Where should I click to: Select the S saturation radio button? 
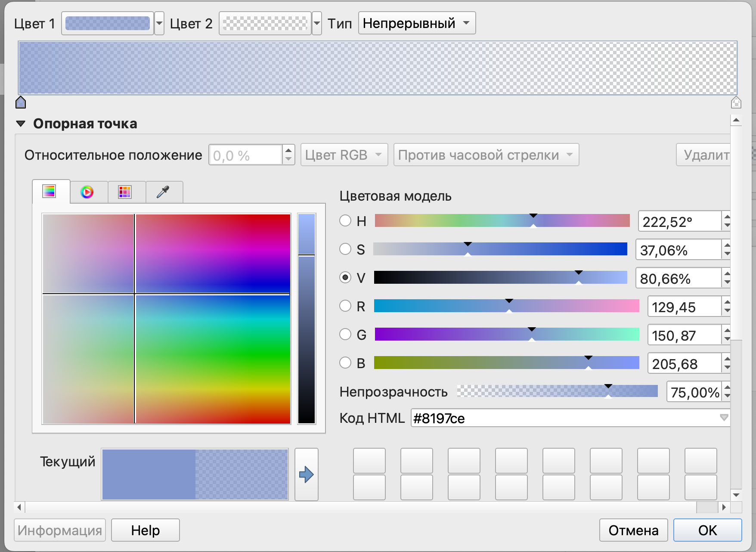345,249
